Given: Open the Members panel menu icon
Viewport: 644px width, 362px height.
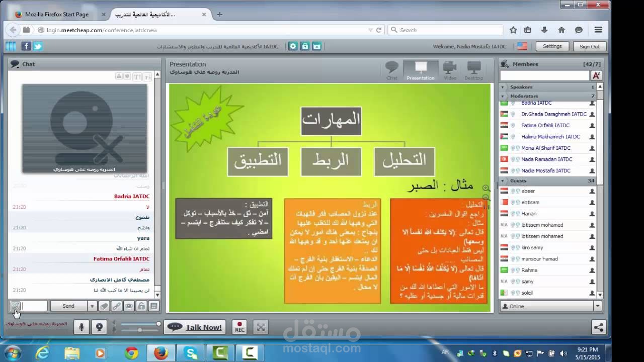Looking at the screenshot, I should 506,64.
